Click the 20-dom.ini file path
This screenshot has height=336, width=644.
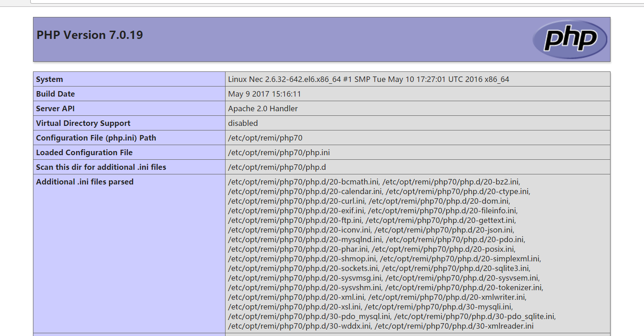[439, 201]
